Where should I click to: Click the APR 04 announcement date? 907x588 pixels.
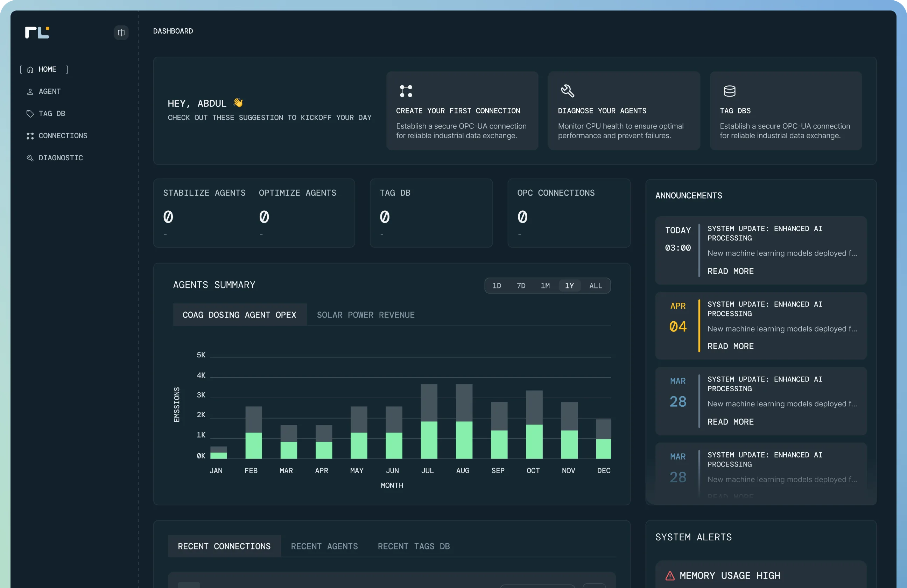point(678,317)
